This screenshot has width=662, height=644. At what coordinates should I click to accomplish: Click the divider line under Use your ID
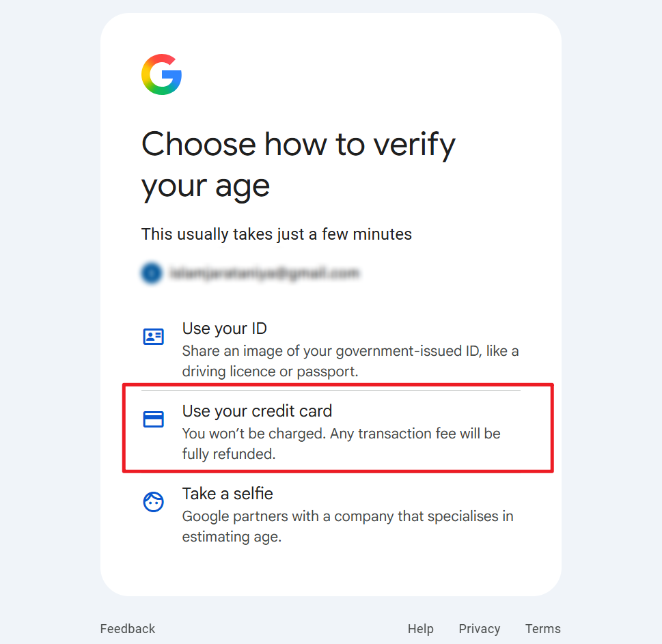tap(331, 390)
